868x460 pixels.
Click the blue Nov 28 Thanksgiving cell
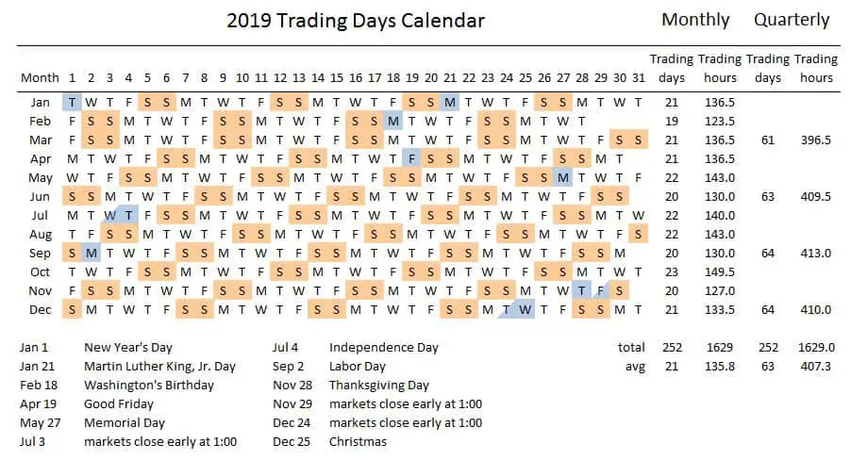click(582, 290)
